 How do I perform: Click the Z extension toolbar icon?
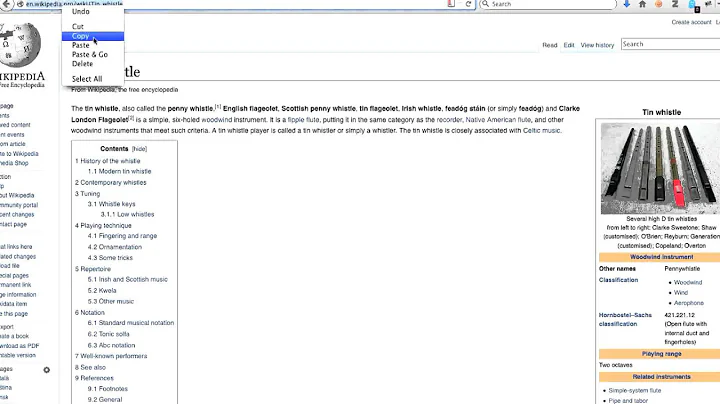(x=675, y=4)
